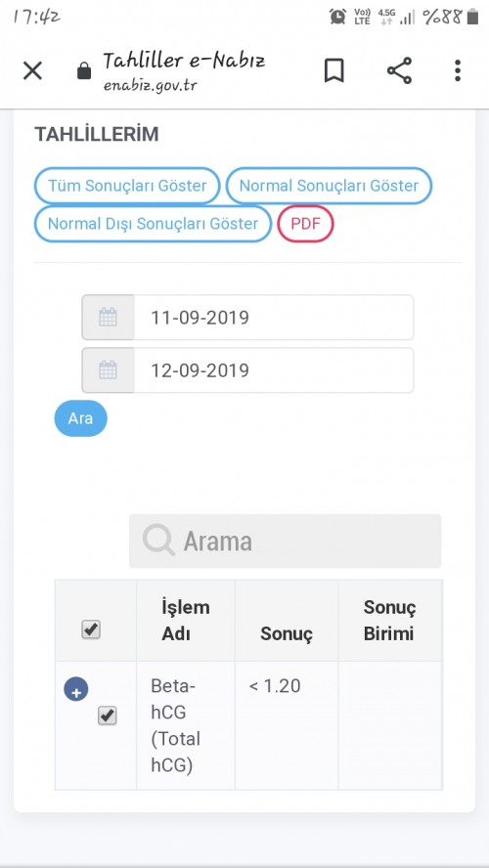Viewport: 489px width, 868px height.
Task: Filter by Normal Sonuçları Göster
Action: 329,186
